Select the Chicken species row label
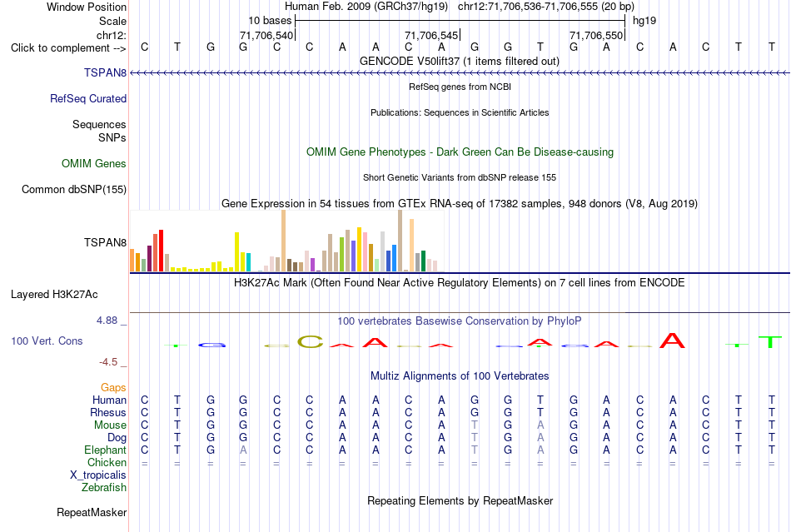This screenshot has height=532, width=791. point(107,462)
